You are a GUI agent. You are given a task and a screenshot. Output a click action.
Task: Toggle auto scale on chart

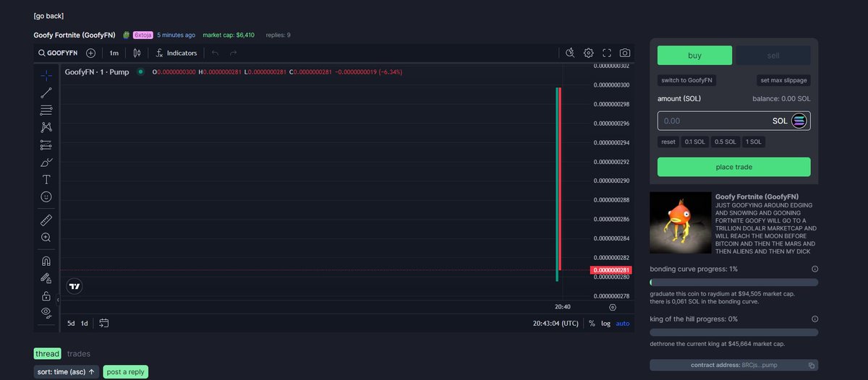click(623, 323)
